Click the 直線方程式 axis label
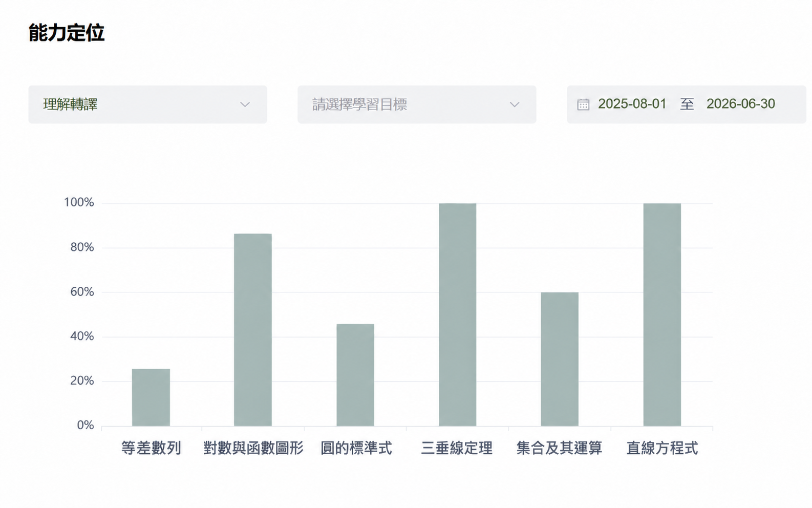Viewport: 812px width, 508px height. point(662,448)
